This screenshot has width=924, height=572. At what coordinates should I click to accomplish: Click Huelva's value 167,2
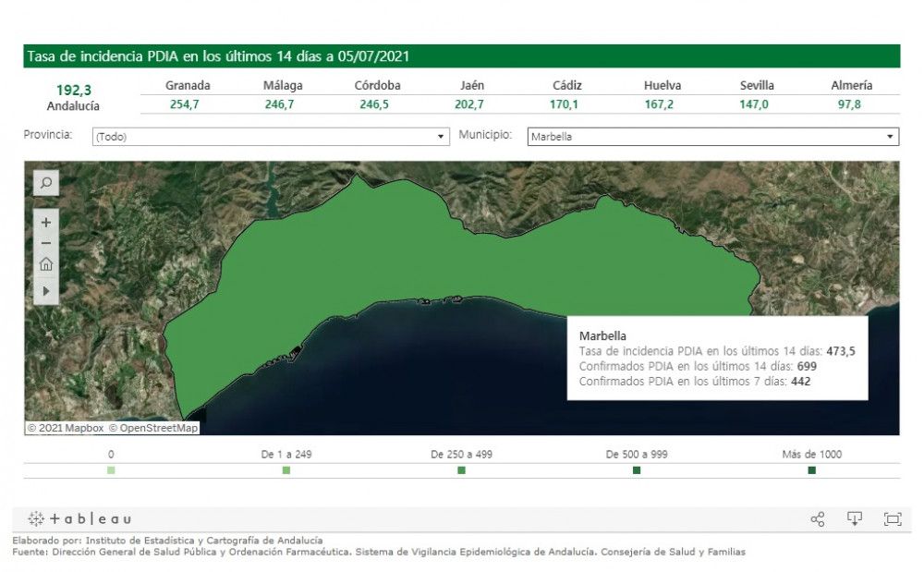659,104
